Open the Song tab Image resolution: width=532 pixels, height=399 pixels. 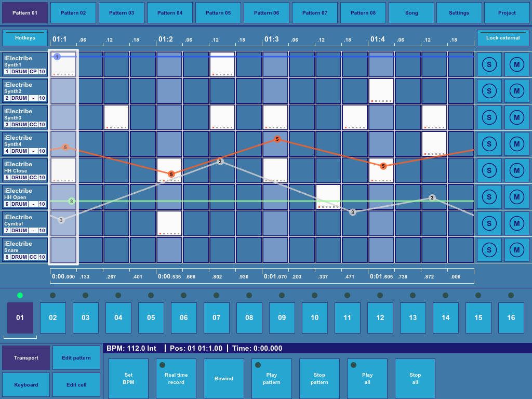point(411,12)
